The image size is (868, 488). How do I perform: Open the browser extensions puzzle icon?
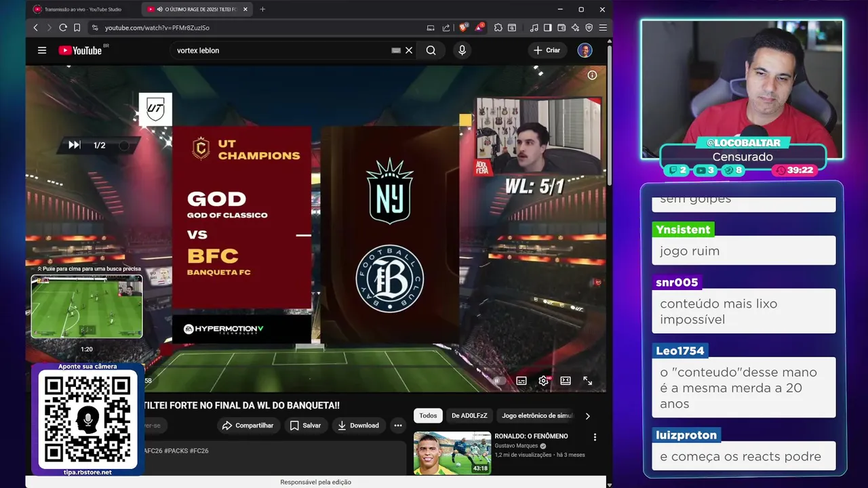tap(498, 28)
